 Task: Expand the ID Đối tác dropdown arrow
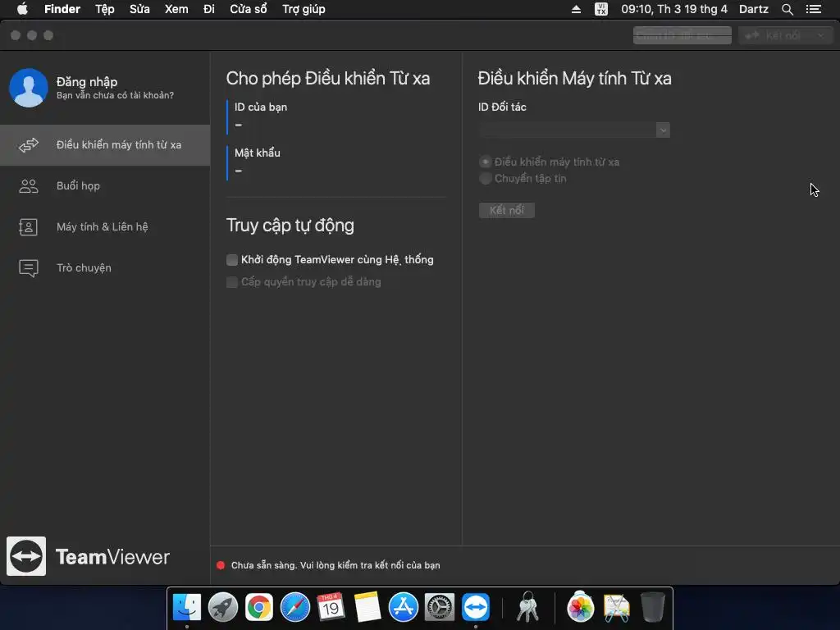(x=663, y=130)
